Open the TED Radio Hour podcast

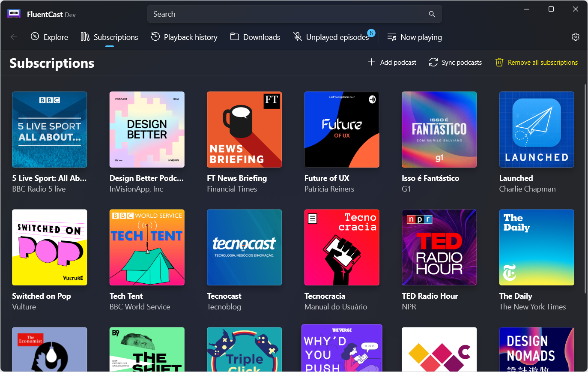[x=439, y=247]
